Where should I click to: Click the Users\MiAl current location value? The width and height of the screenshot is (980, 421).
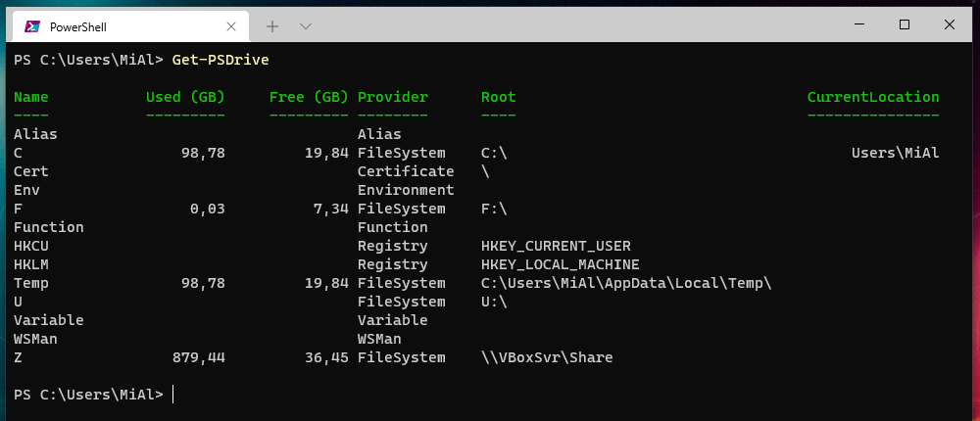[x=896, y=153]
